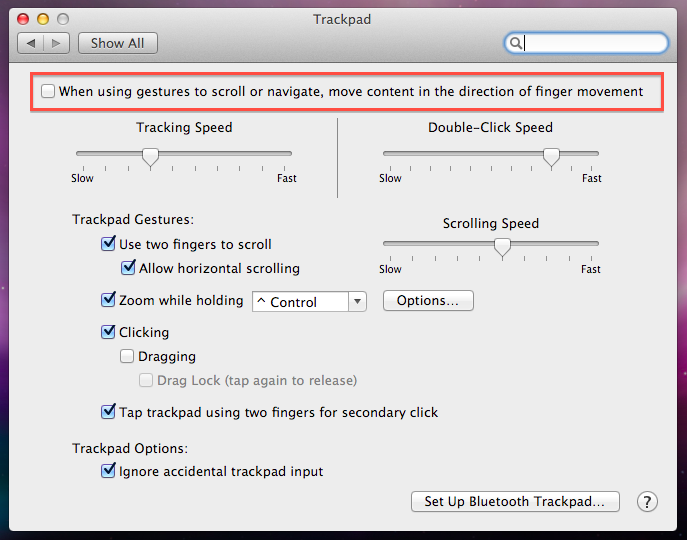Click the back navigation arrow
The image size is (687, 540).
[x=31, y=43]
